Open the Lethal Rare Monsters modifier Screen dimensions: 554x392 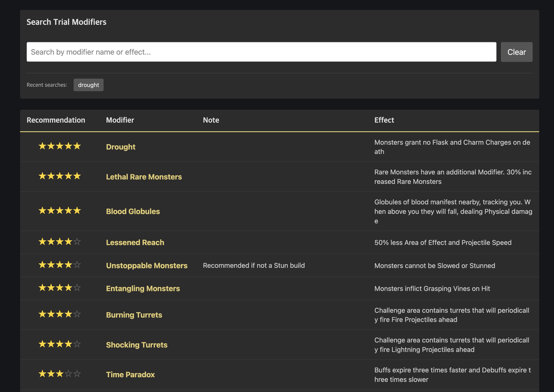144,177
